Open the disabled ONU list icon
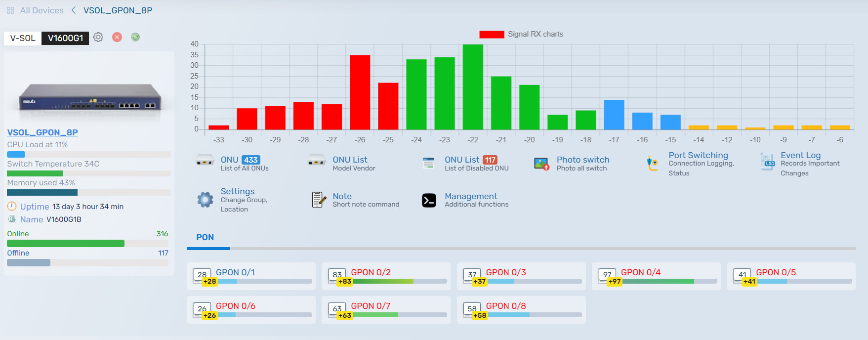Image resolution: width=868 pixels, height=340 pixels. pyautogui.click(x=428, y=163)
